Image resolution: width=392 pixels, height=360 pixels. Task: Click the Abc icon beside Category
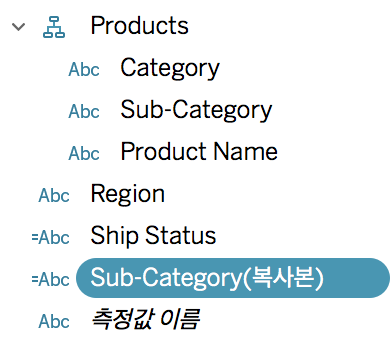point(84,70)
